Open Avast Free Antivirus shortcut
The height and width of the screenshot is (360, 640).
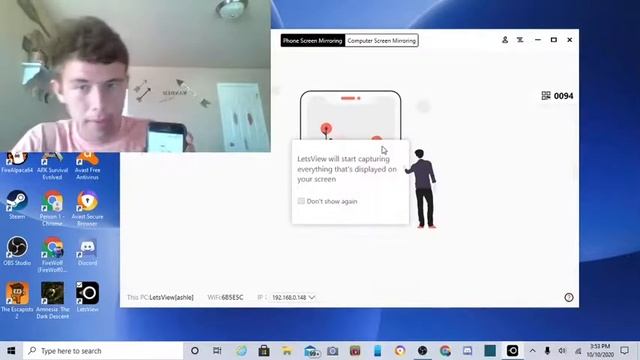[x=87, y=166]
